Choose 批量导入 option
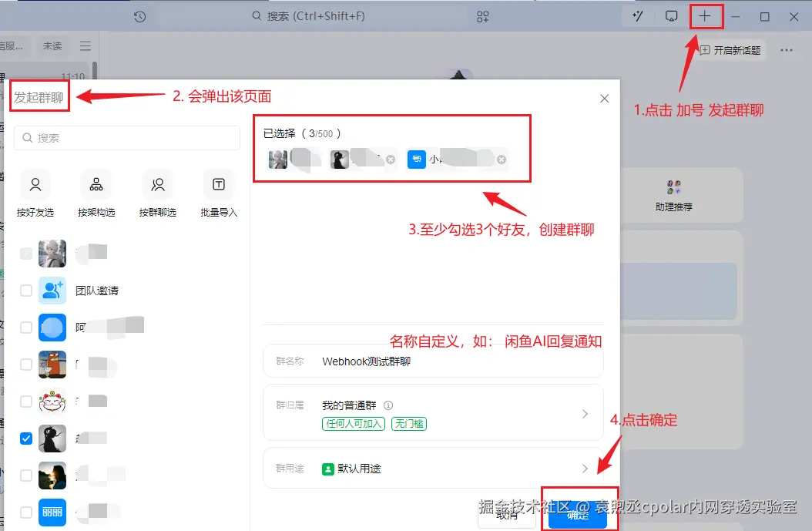The width and height of the screenshot is (812, 531). (x=219, y=193)
